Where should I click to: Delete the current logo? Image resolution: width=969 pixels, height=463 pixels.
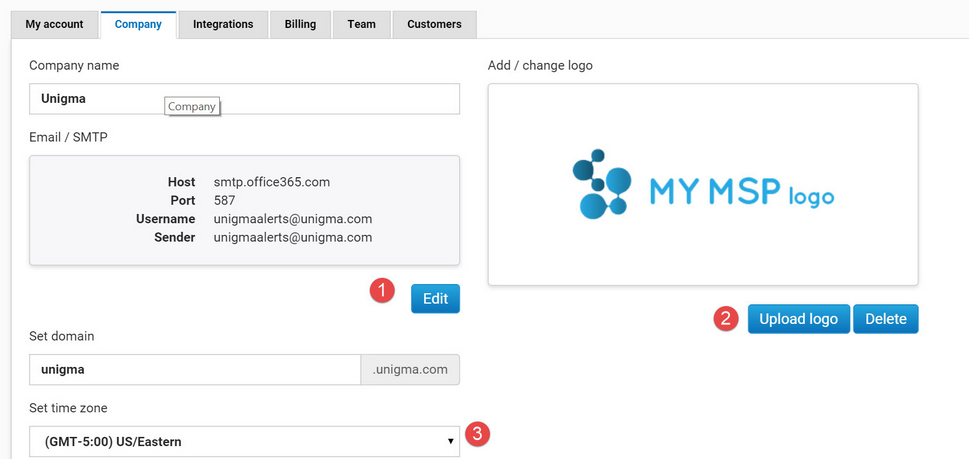pos(886,319)
